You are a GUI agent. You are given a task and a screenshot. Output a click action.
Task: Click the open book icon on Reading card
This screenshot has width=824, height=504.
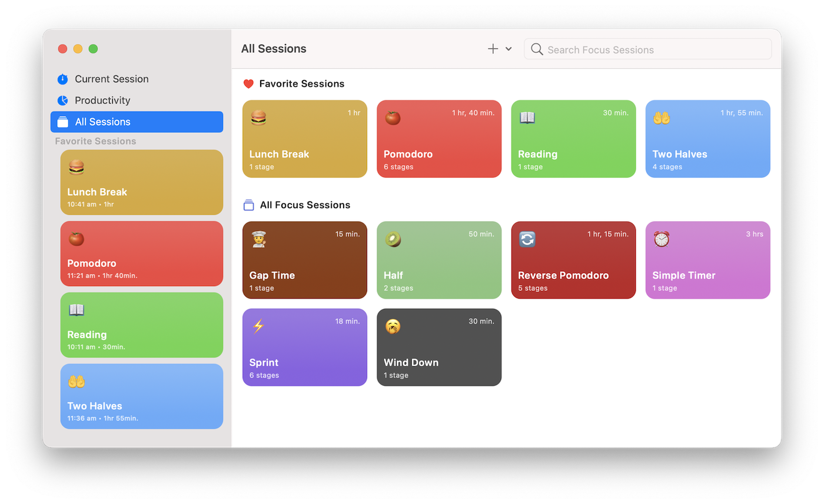click(527, 118)
